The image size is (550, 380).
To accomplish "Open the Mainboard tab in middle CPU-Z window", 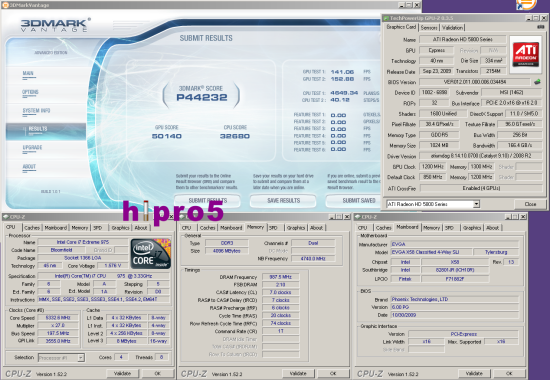I will tap(231, 228).
